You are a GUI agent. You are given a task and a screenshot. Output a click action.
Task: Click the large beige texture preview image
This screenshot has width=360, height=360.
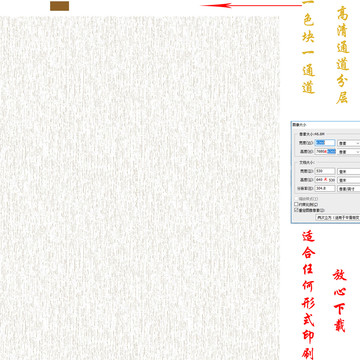139,188
